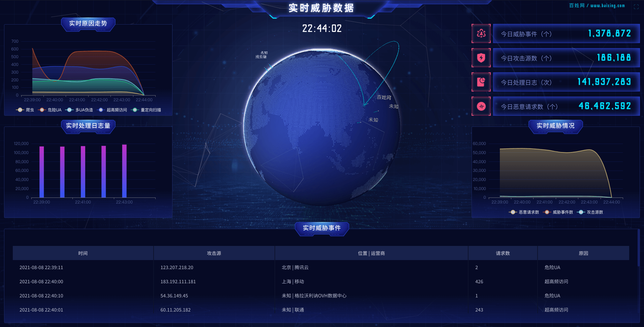Click the timestamp 2021-08-08 22:39:11

[x=41, y=267]
